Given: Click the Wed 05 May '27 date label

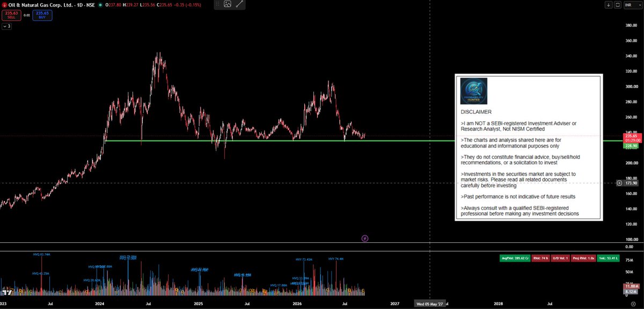Looking at the screenshot, I should click(430, 304).
